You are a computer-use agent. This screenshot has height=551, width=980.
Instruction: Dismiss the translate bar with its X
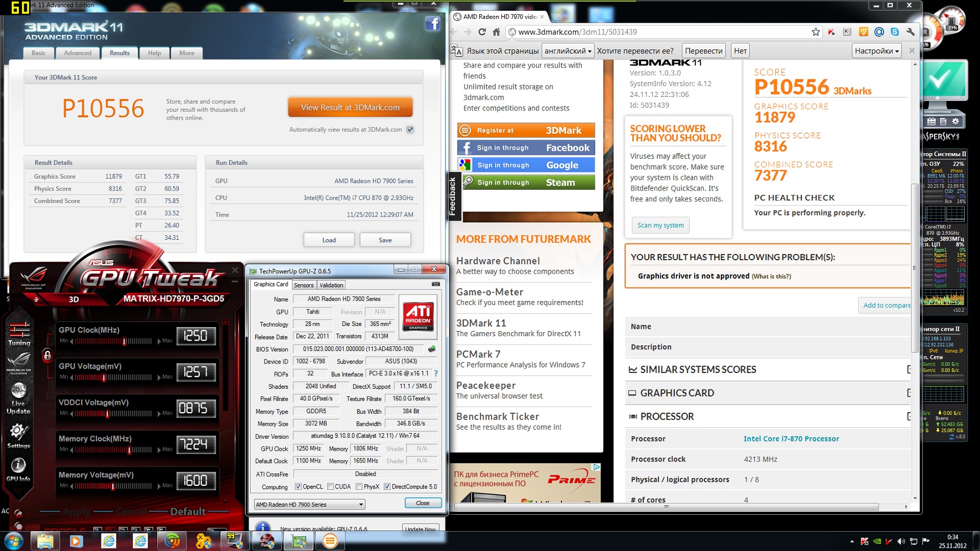tap(911, 50)
